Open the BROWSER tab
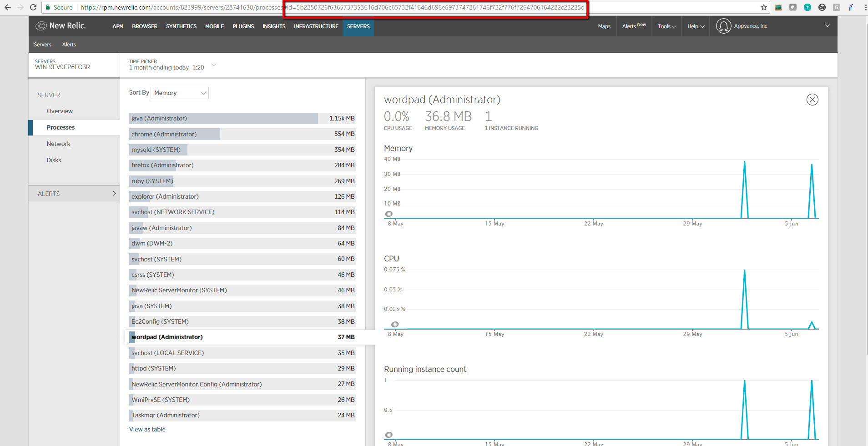This screenshot has height=446, width=868. [145, 26]
